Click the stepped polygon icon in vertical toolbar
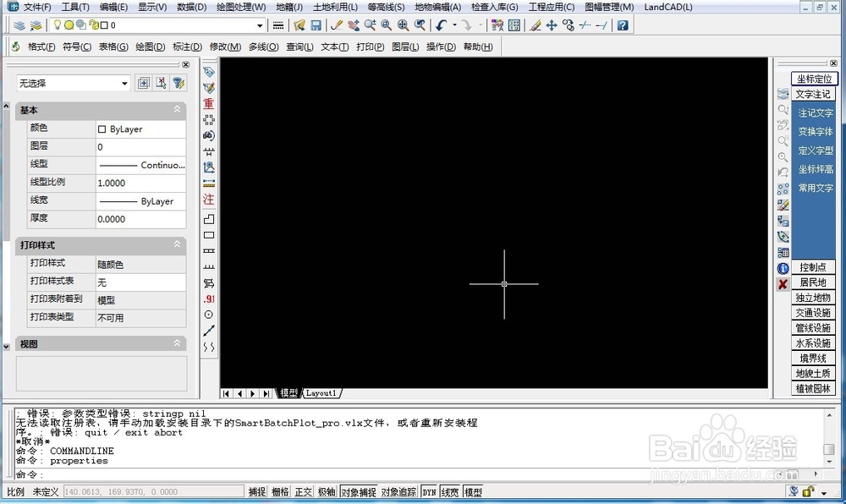This screenshot has height=504, width=846. point(209,219)
